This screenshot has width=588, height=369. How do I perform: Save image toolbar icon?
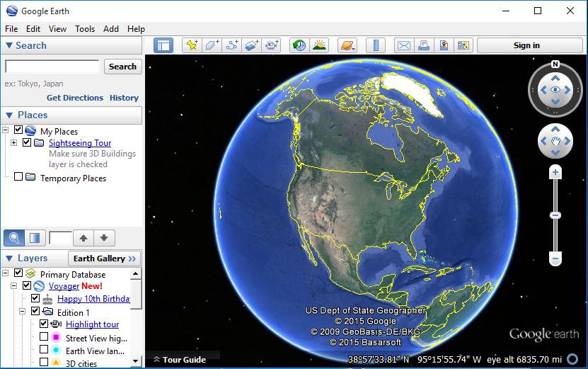pyautogui.click(x=444, y=45)
